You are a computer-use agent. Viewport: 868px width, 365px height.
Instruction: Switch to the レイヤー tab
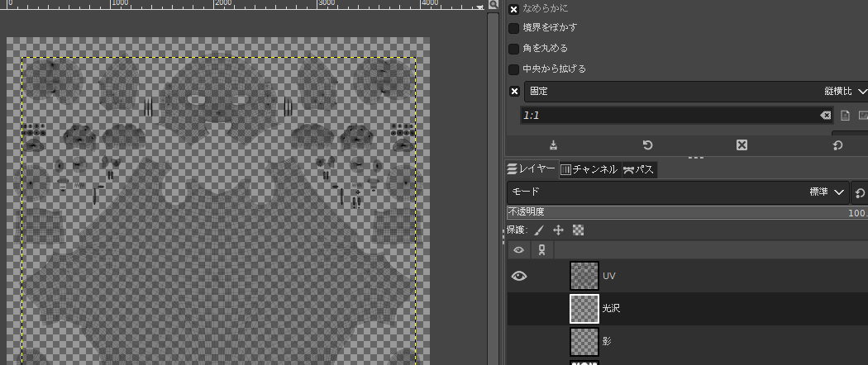[531, 169]
